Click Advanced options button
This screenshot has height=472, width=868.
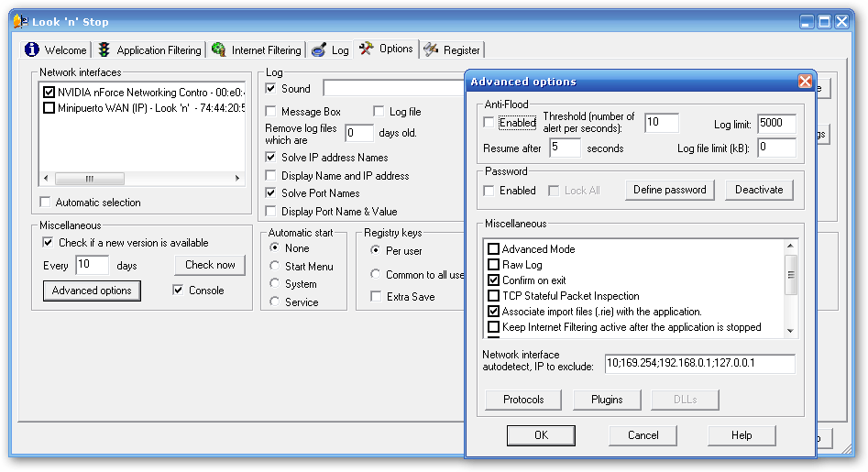[x=92, y=291]
